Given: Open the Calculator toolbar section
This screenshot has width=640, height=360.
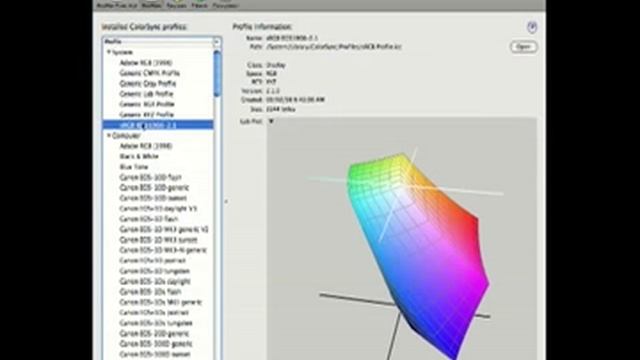Looking at the screenshot, I should (x=226, y=5).
